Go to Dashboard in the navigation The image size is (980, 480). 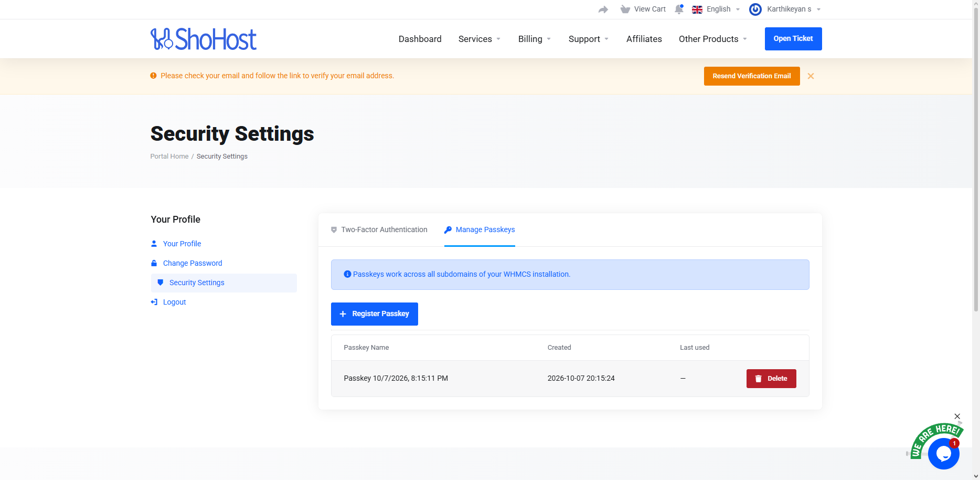pos(420,39)
